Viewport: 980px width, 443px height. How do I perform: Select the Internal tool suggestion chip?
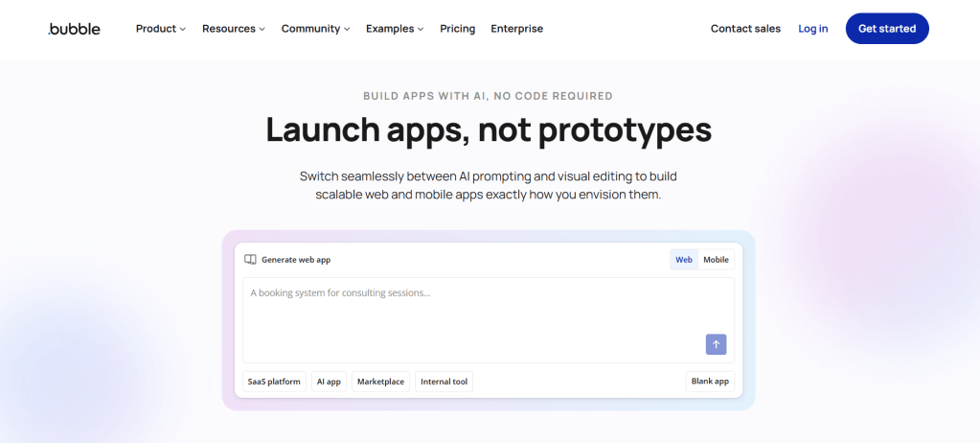[444, 382]
